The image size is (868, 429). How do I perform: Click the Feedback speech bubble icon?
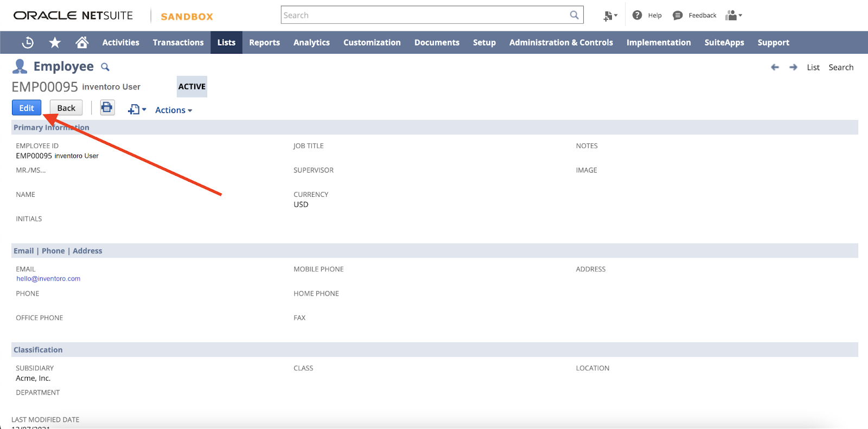pyautogui.click(x=678, y=15)
